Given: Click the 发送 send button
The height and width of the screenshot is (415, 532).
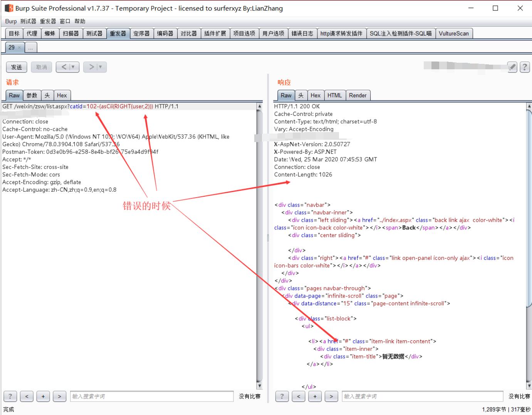Looking at the screenshot, I should (17, 67).
